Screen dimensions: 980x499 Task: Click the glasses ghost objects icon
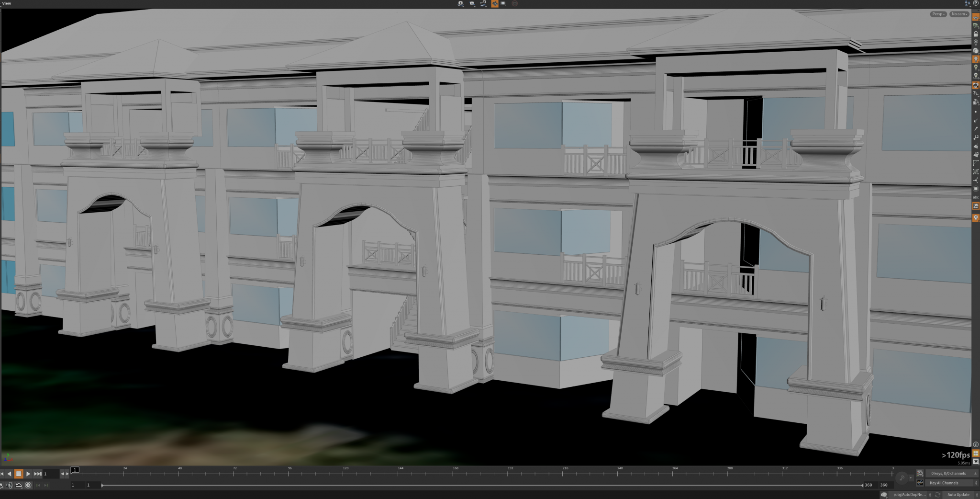click(x=976, y=94)
